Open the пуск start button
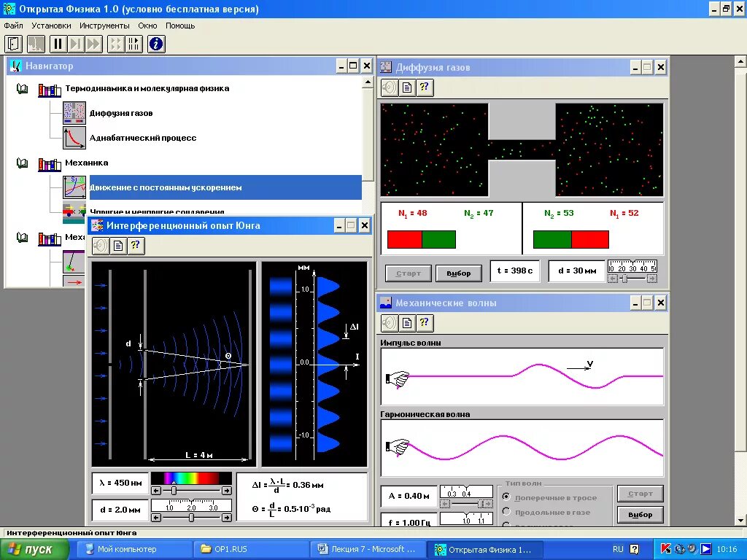The image size is (747, 560). pyautogui.click(x=34, y=549)
